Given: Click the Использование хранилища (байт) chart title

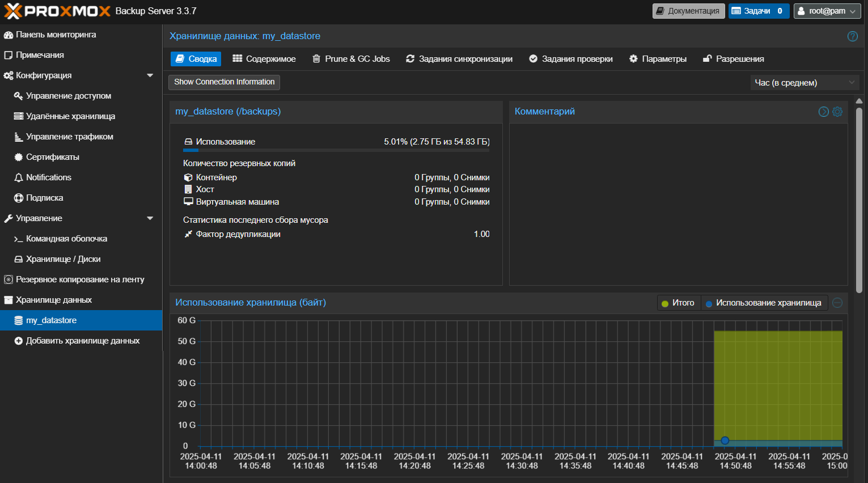Looking at the screenshot, I should tap(251, 303).
